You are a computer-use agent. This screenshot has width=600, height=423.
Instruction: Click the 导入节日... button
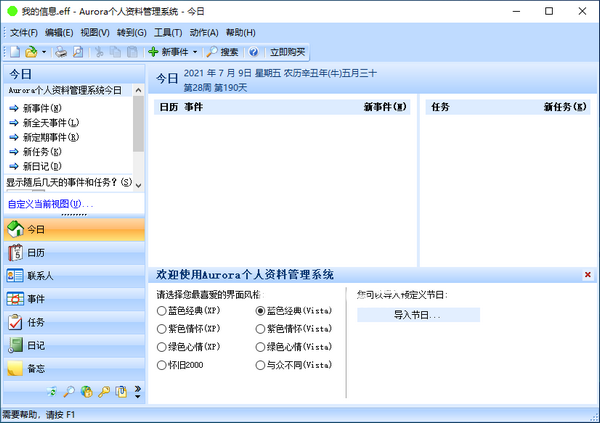[x=418, y=315]
